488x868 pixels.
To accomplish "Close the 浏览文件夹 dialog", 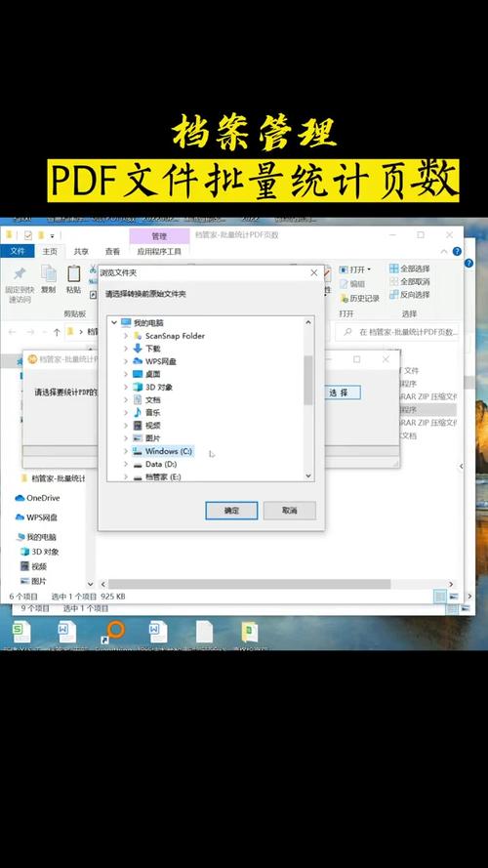I will 313,273.
